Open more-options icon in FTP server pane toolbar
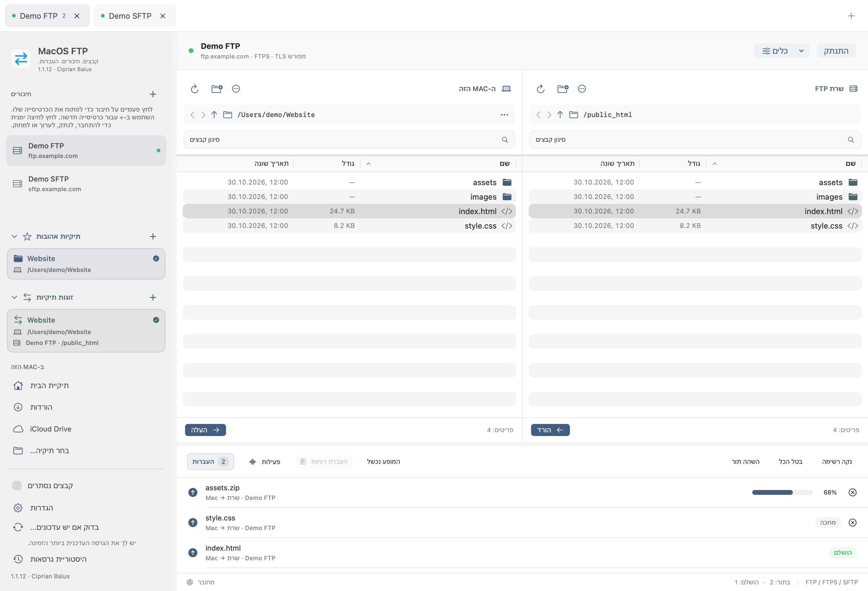The height and width of the screenshot is (591, 868). tap(582, 89)
